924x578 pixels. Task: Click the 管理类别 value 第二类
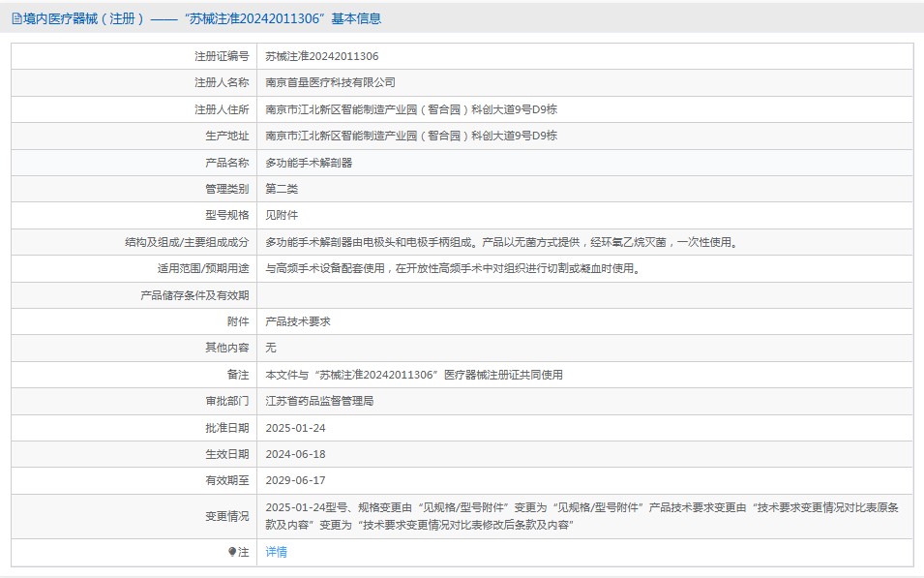click(x=282, y=189)
